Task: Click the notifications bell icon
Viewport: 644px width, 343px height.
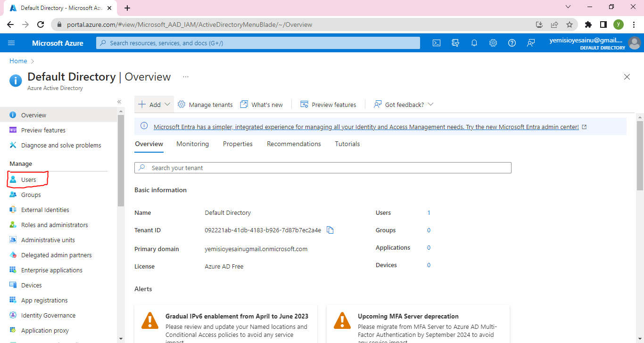Action: (x=474, y=43)
